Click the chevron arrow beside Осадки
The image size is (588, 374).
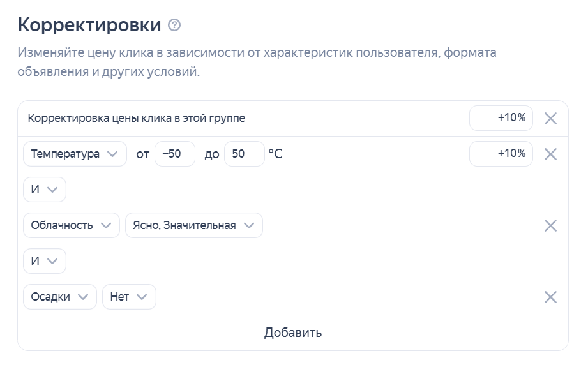click(83, 297)
